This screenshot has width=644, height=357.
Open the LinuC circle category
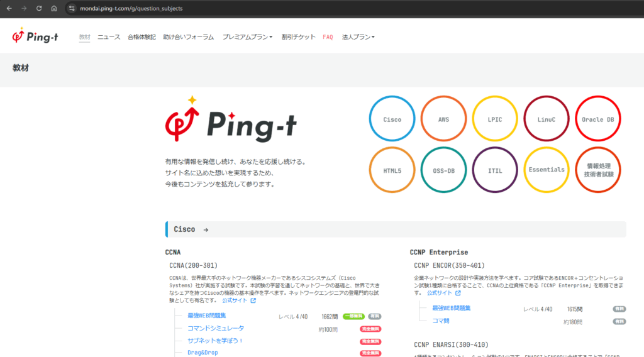coord(547,119)
